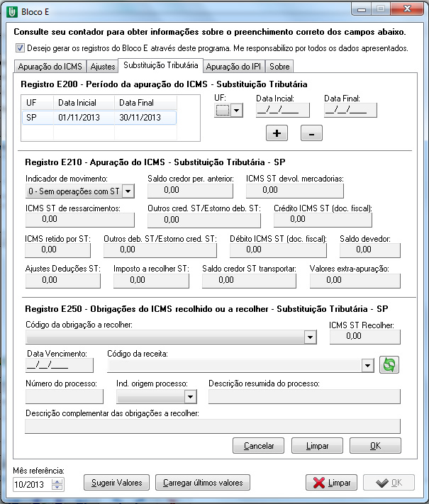Click the Saldo credor per. anterior field
This screenshot has width=429, height=504.
(x=190, y=190)
